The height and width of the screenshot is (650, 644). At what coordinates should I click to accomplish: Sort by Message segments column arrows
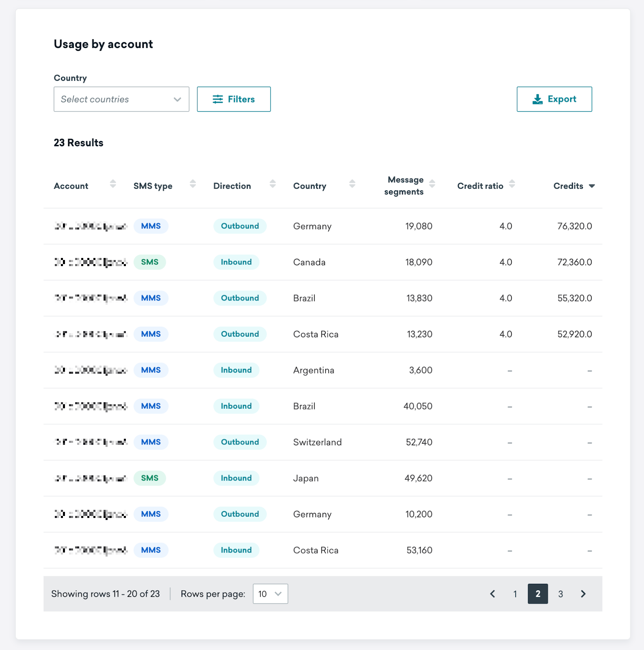tap(432, 184)
